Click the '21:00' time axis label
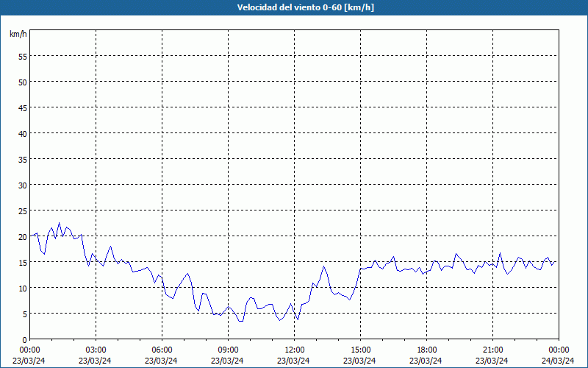This screenshot has width=588, height=368. pos(492,350)
